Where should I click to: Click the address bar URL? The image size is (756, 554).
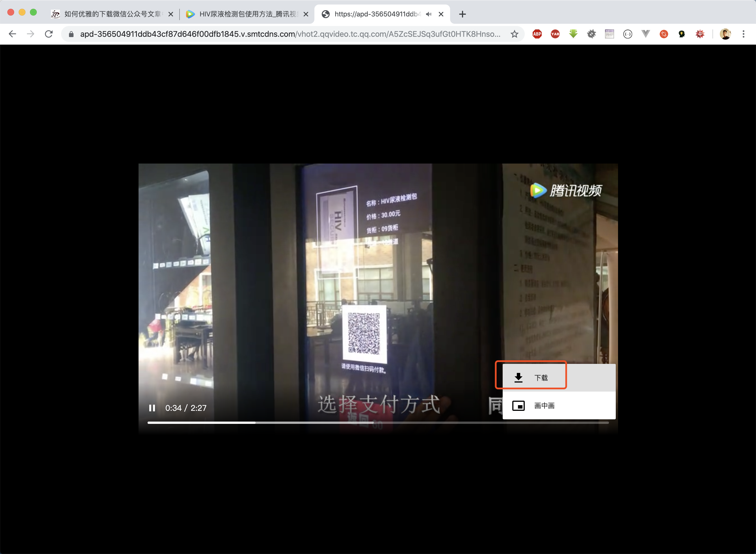coord(290,34)
